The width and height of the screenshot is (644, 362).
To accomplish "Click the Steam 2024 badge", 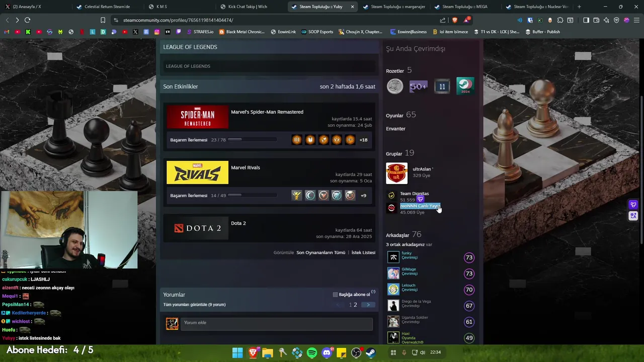I will tap(465, 86).
